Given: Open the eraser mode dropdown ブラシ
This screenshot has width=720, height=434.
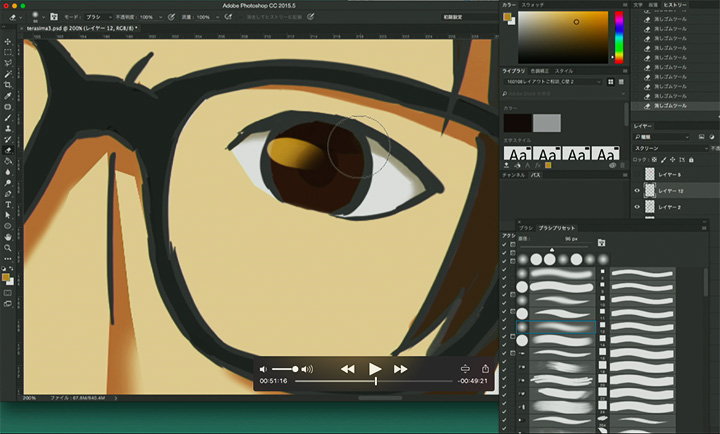Looking at the screenshot, I should 98,17.
